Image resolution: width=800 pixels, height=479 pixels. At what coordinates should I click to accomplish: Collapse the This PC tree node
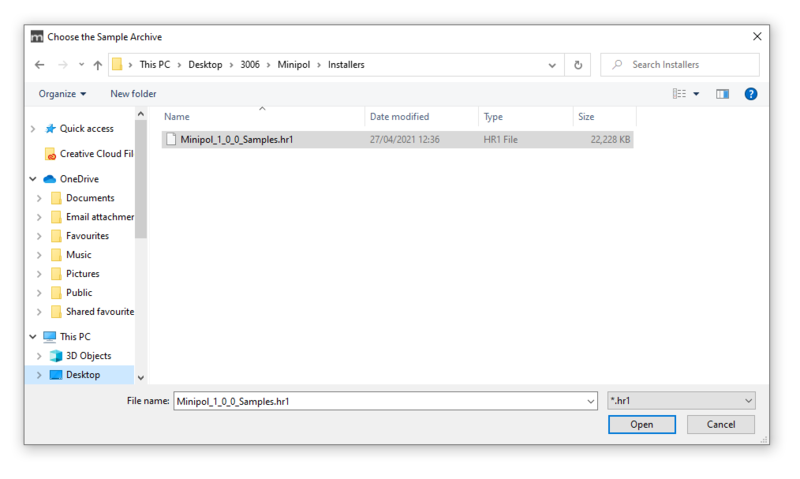point(33,337)
